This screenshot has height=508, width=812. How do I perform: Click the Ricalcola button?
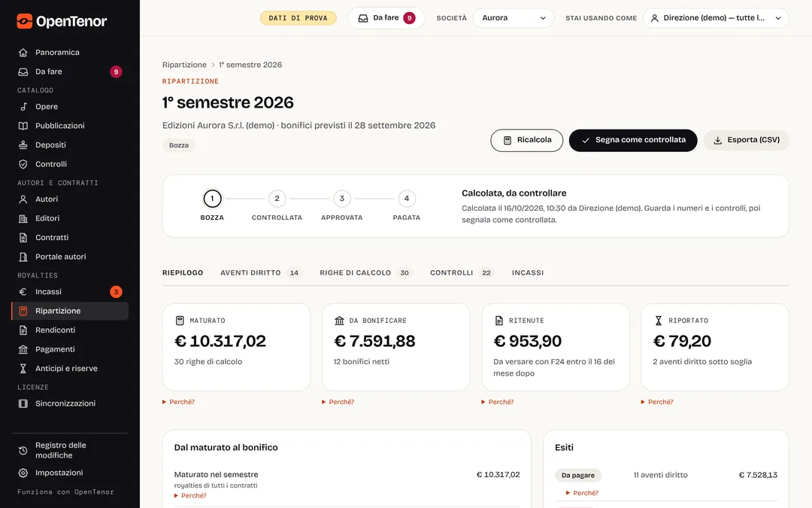(526, 141)
